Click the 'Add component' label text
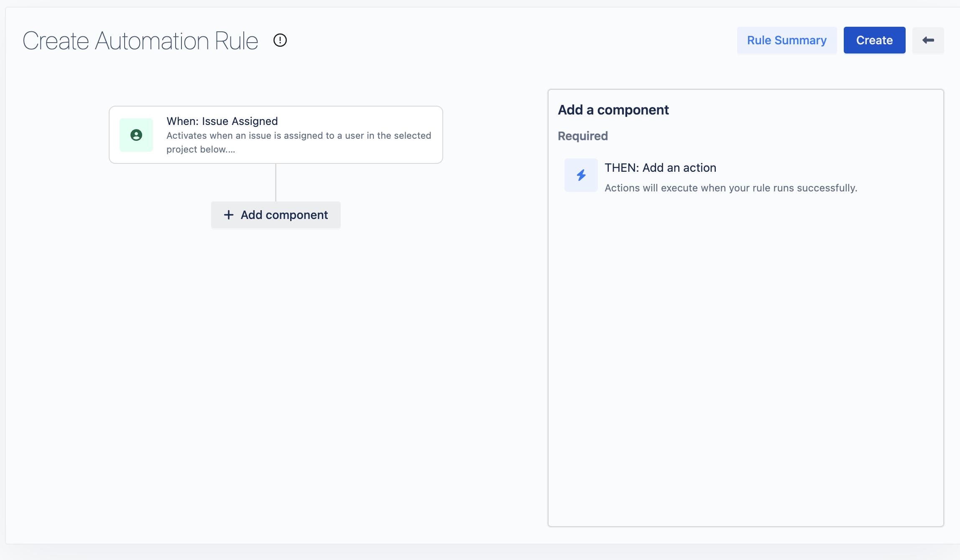The image size is (960, 560). tap(284, 215)
